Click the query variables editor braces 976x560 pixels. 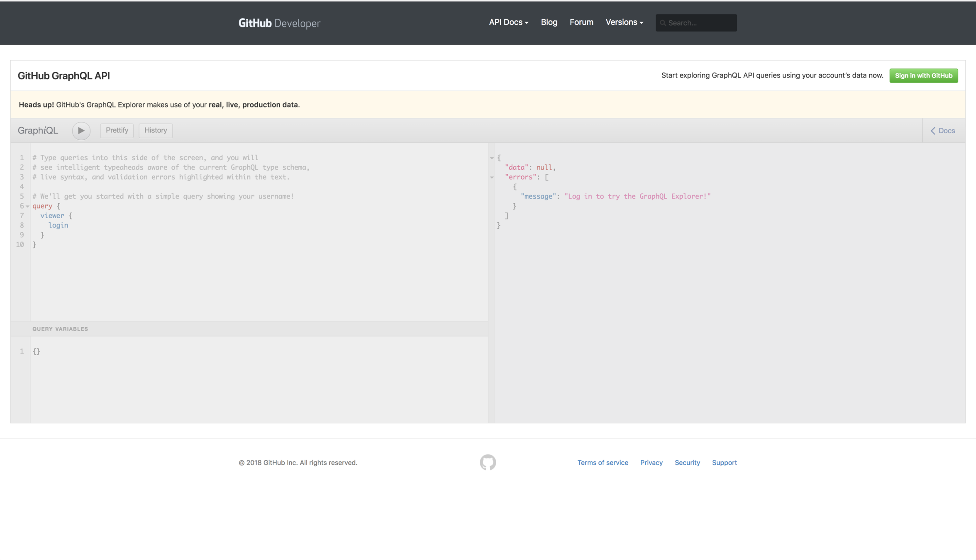37,351
